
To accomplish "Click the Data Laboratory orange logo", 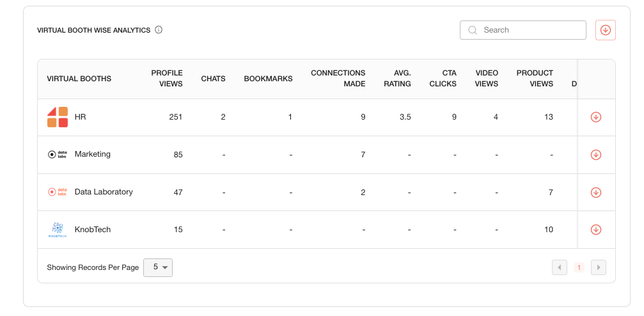I will click(x=58, y=192).
